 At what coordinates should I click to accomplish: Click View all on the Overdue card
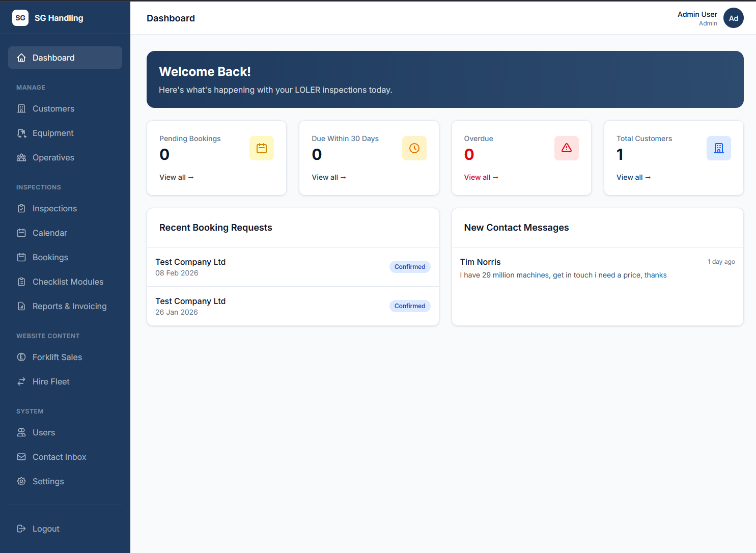coord(481,177)
